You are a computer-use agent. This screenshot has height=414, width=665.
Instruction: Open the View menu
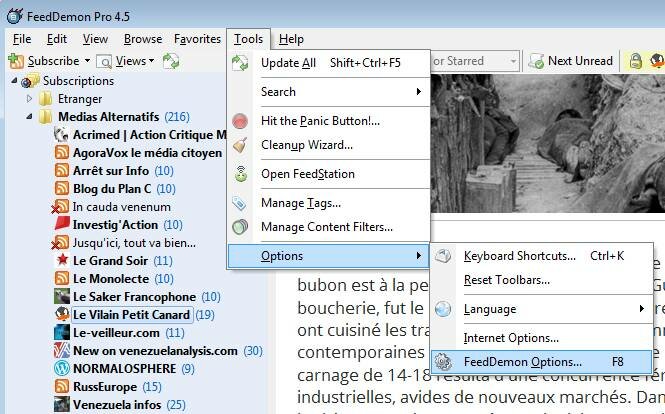(95, 39)
